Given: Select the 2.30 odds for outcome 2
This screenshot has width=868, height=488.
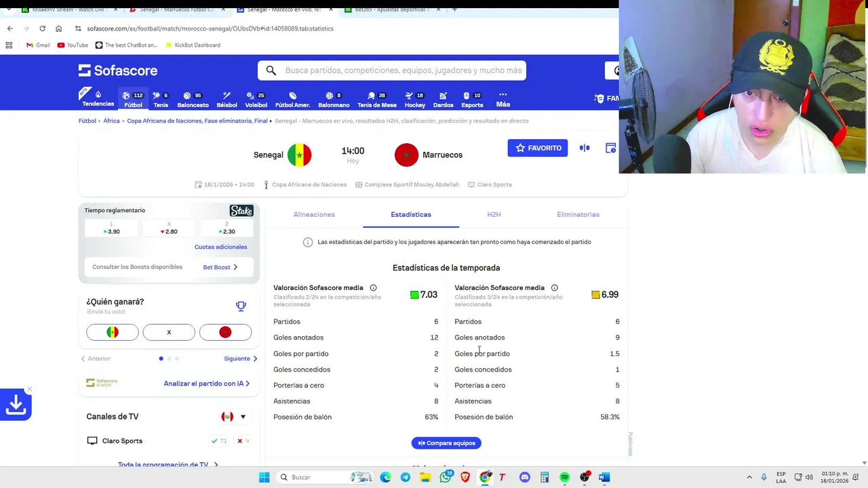Looking at the screenshot, I should [226, 228].
